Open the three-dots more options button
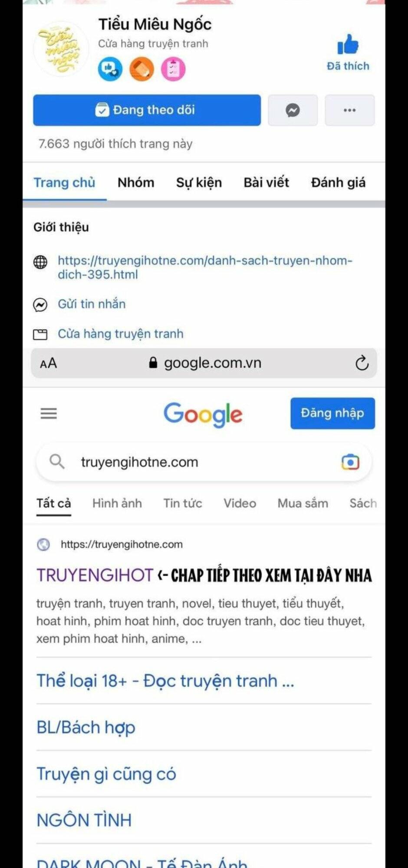 click(x=349, y=110)
